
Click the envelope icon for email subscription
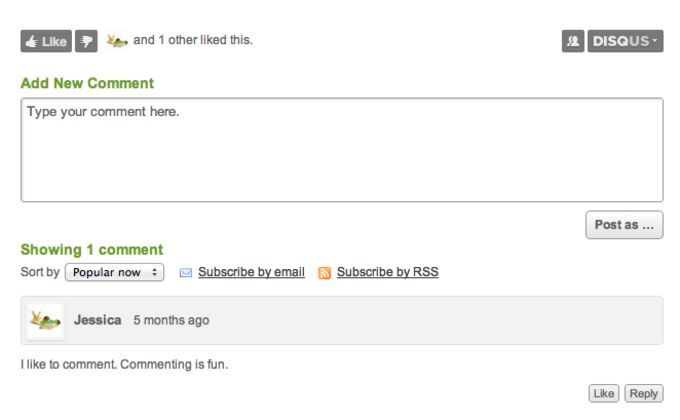coord(186,272)
